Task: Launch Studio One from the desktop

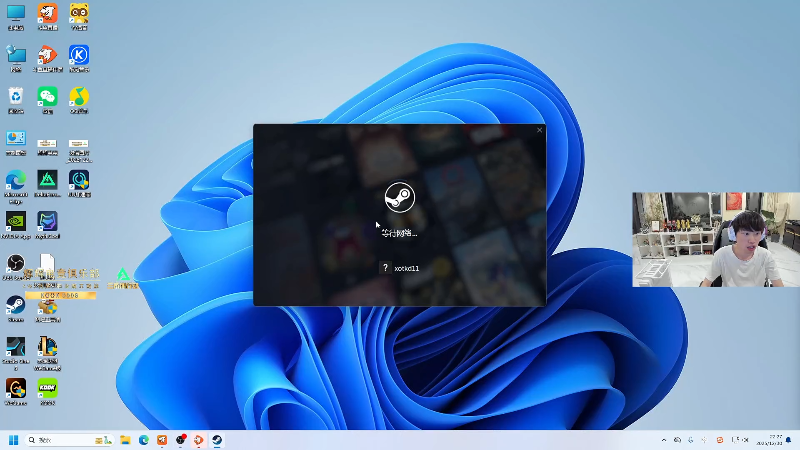Action: (16, 353)
